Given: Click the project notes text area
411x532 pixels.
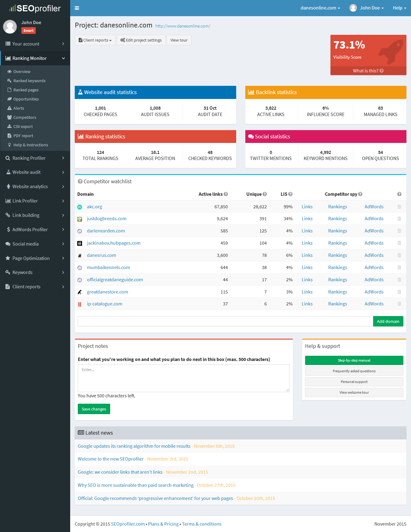Looking at the screenshot, I should (x=184, y=378).
